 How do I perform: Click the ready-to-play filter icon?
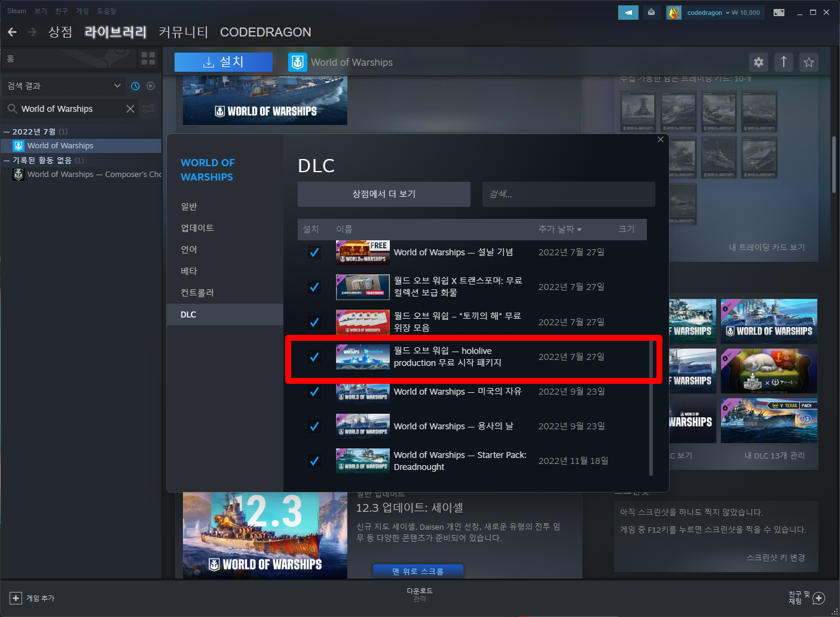(x=151, y=86)
